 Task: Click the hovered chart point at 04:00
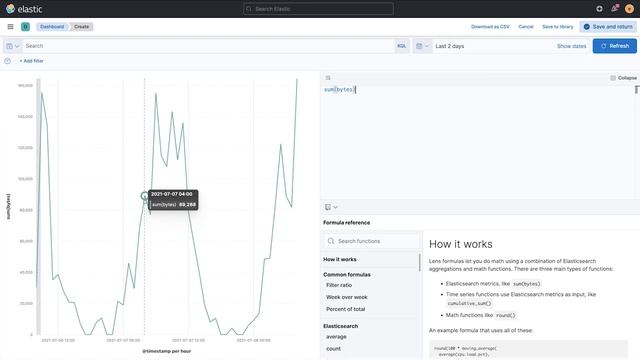pyautogui.click(x=144, y=196)
